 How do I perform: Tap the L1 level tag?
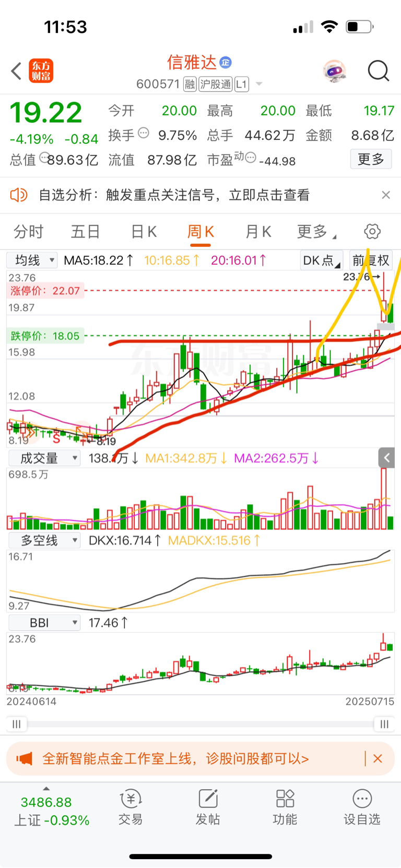point(241,84)
